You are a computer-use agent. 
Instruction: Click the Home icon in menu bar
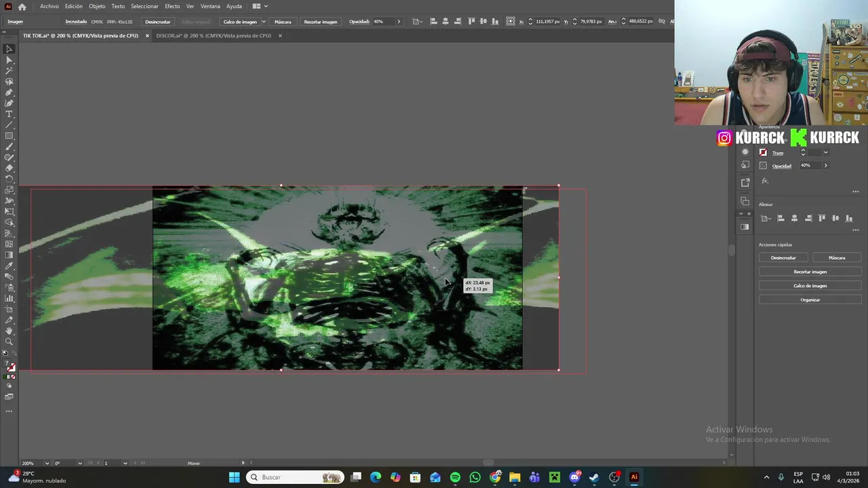22,7
